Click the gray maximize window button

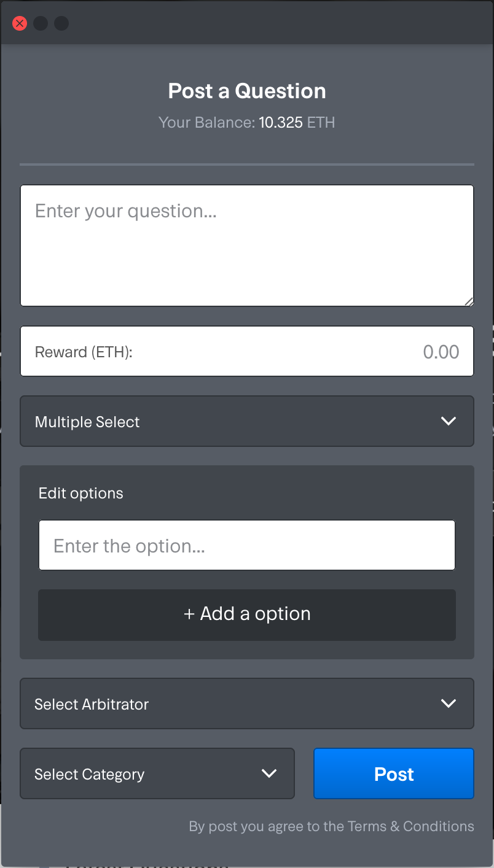tap(61, 23)
